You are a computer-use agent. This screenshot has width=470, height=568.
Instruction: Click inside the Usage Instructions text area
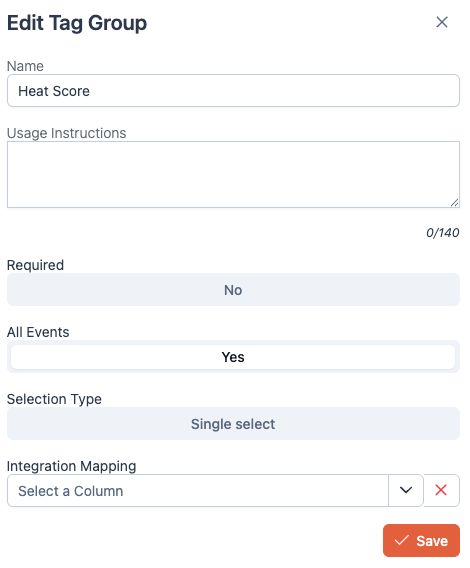pyautogui.click(x=233, y=175)
